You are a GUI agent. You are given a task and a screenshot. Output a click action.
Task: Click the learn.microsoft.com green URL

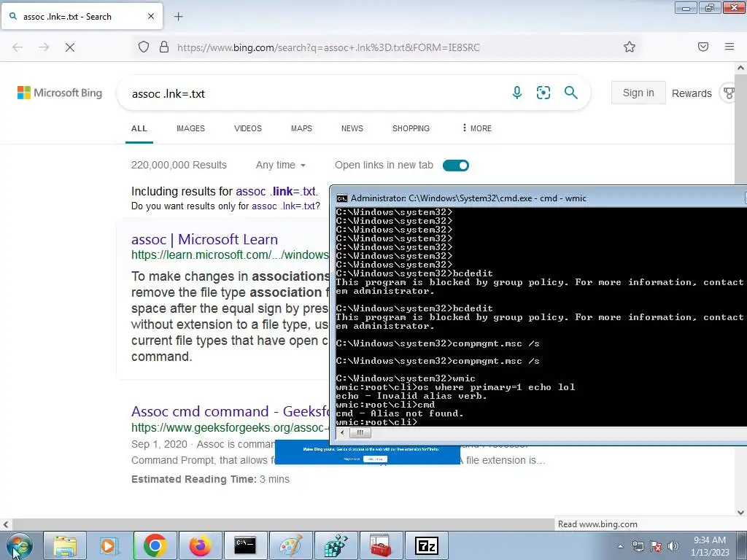tap(230, 254)
